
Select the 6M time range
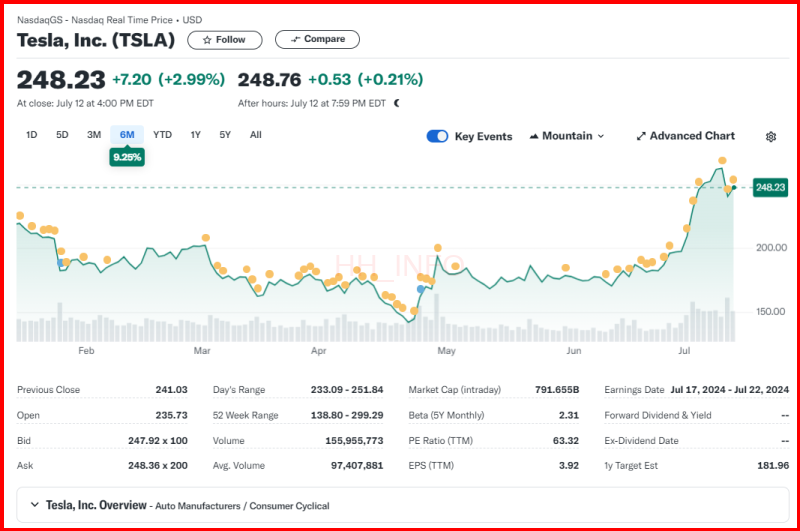pos(127,135)
